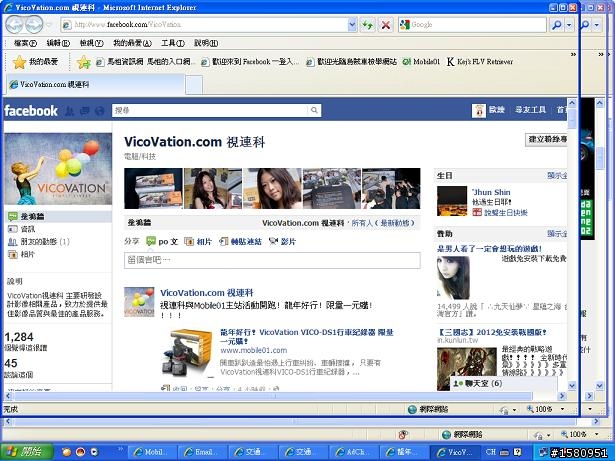Open Jhun Shin's profile link
The image size is (615, 461).
point(491,192)
